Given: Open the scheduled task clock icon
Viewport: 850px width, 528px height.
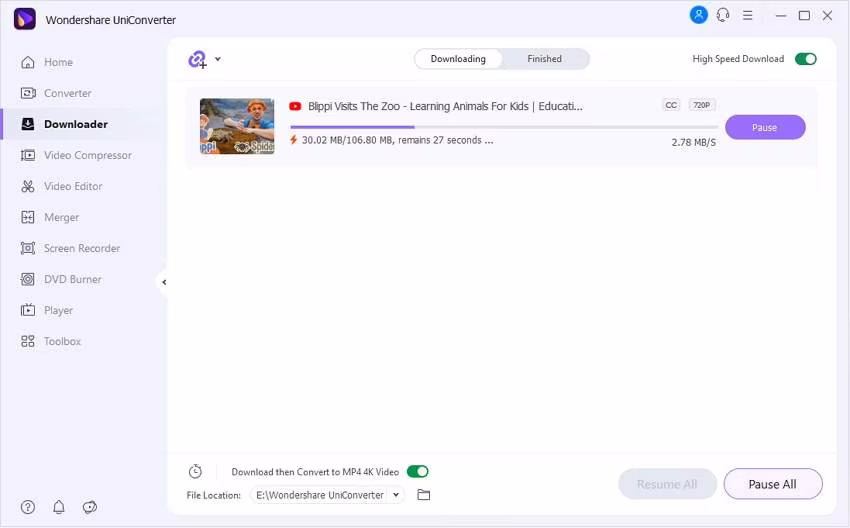Looking at the screenshot, I should coord(195,472).
